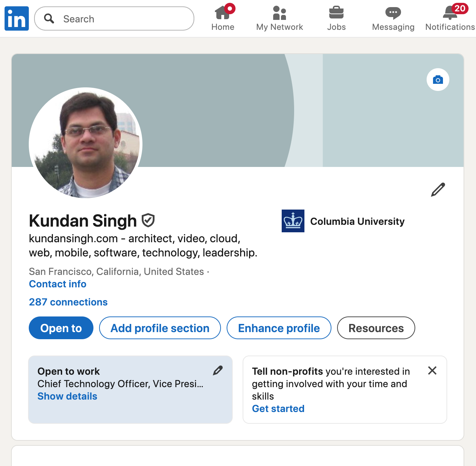Open the Jobs briefcase icon
476x466 pixels.
[336, 13]
